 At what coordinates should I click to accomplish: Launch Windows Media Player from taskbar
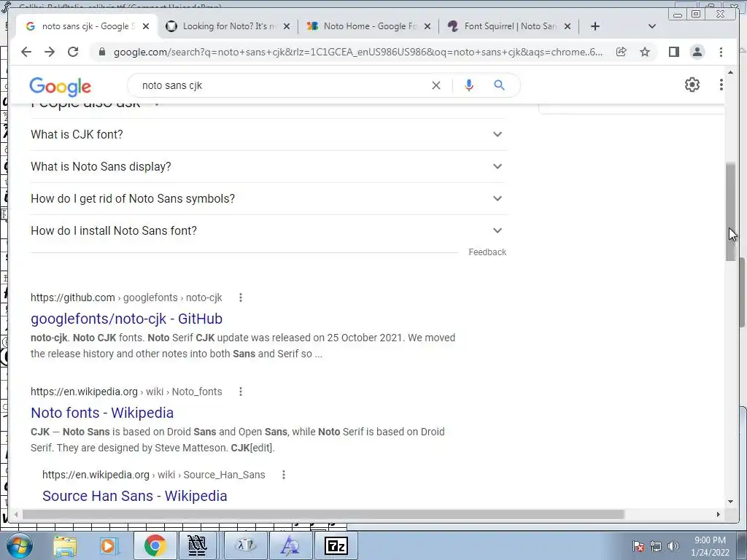pyautogui.click(x=108, y=545)
